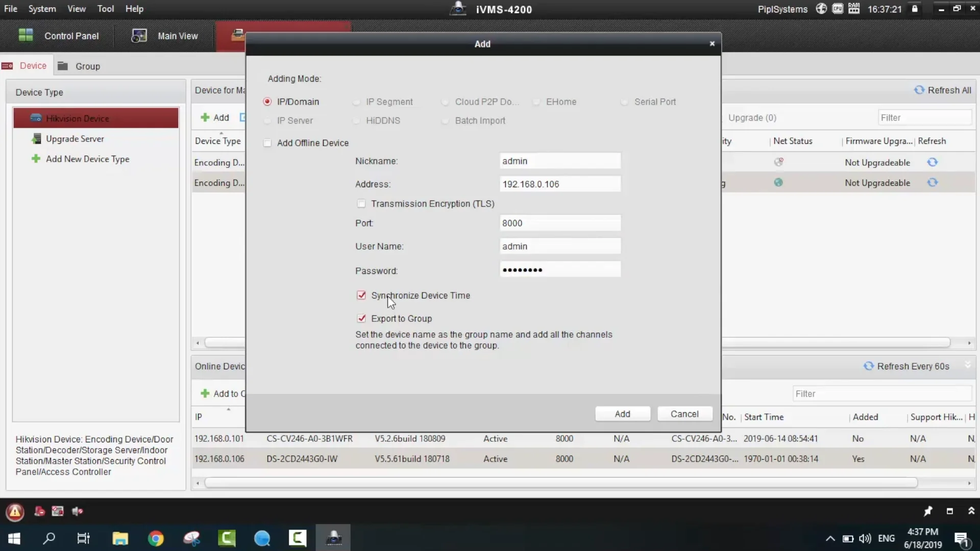Click the Nickname input field
The width and height of the screenshot is (980, 551).
tap(560, 161)
